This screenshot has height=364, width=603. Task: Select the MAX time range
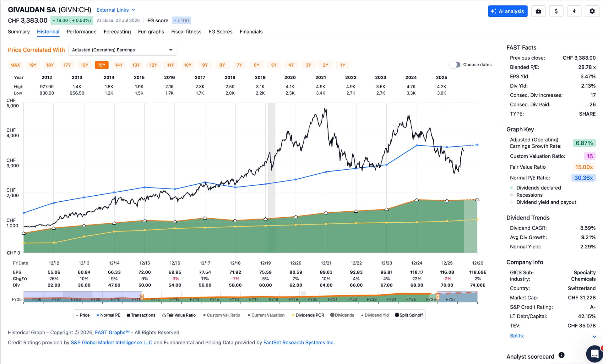click(x=15, y=65)
